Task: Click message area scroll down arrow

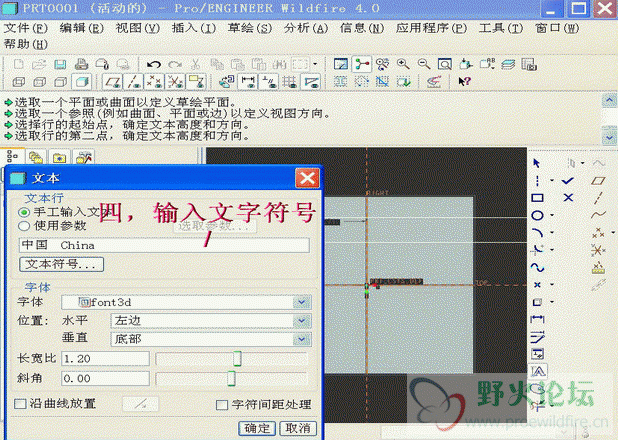Action: pos(609,138)
